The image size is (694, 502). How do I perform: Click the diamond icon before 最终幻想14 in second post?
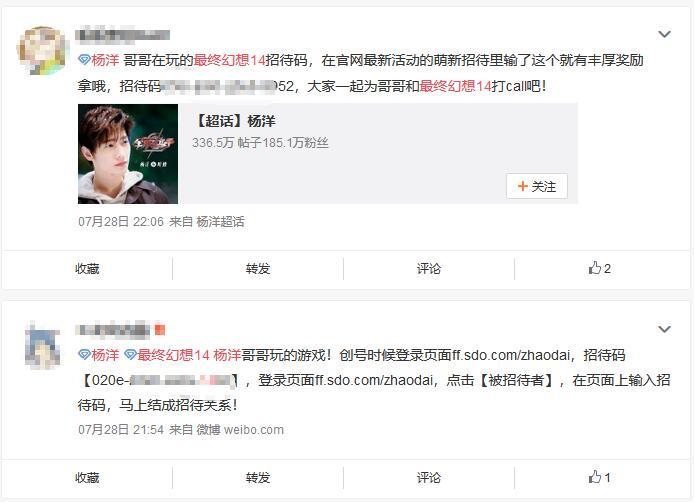tap(130, 355)
